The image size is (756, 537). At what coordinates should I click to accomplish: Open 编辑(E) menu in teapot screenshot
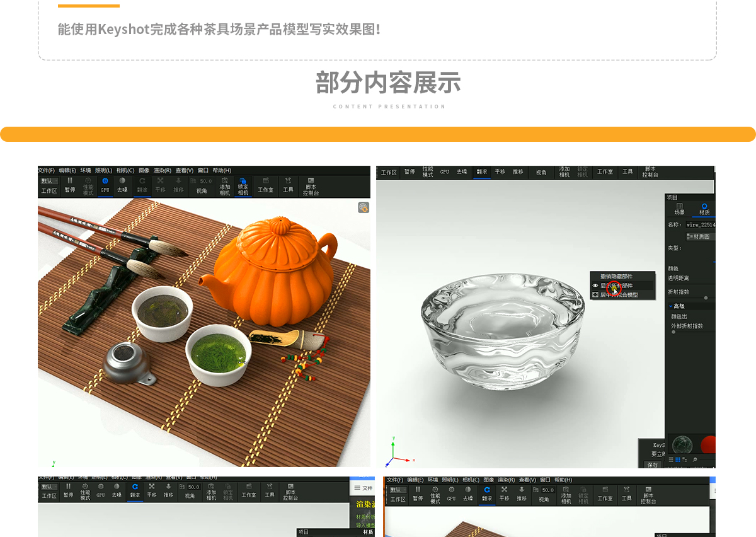tap(67, 170)
